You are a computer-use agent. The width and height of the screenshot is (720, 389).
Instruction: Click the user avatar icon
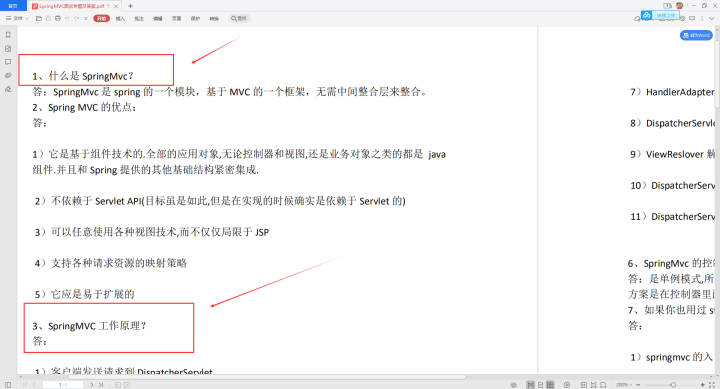pyautogui.click(x=680, y=6)
